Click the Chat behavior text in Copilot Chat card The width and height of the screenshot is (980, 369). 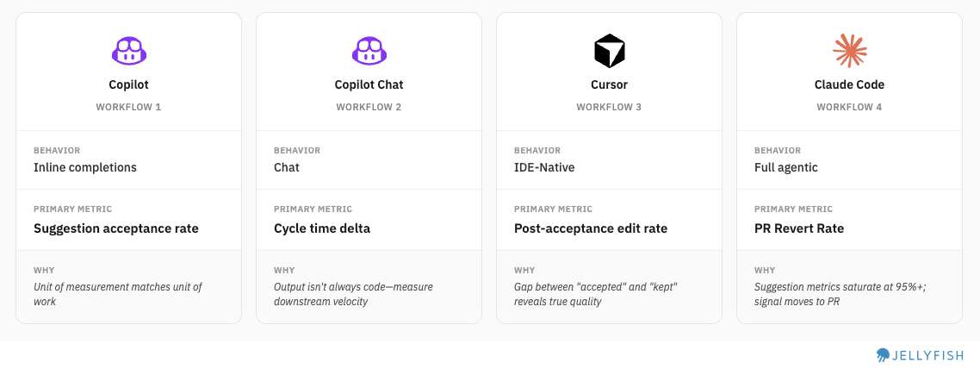click(x=287, y=167)
